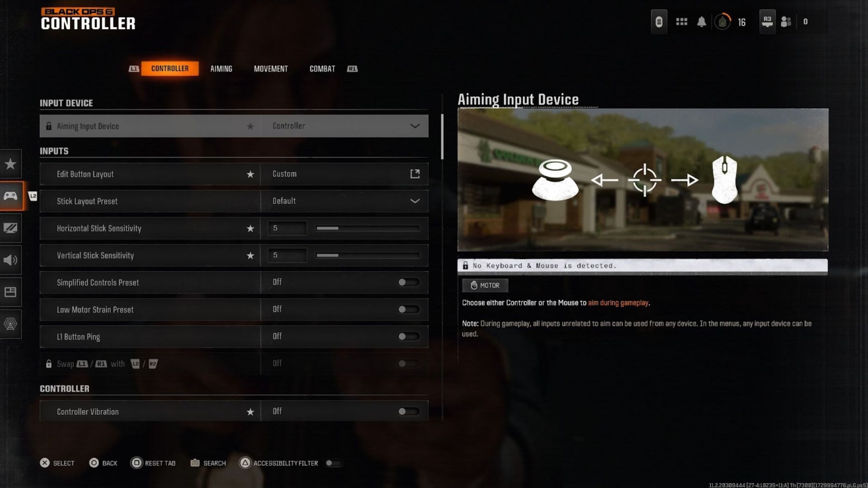Click the Edit Button Layout external link
The image size is (868, 488).
click(x=415, y=174)
